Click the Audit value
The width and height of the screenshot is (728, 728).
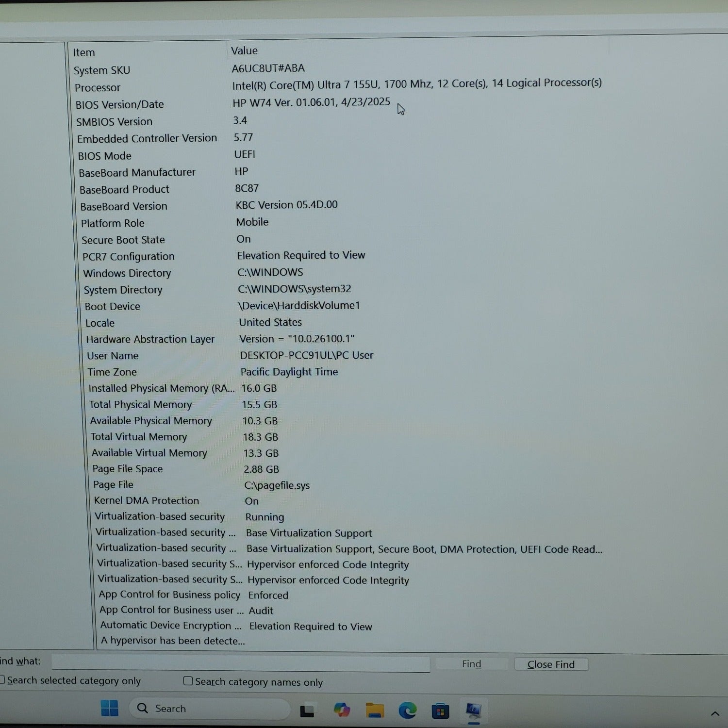pos(261,610)
